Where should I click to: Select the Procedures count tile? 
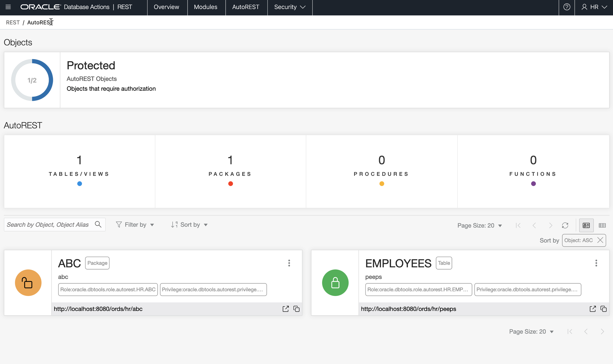381,171
